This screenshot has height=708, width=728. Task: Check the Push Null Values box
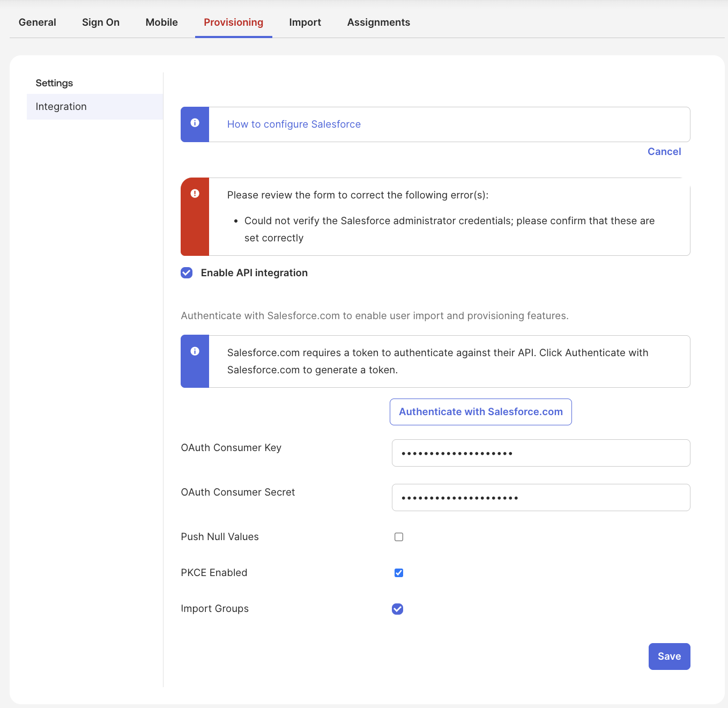399,537
